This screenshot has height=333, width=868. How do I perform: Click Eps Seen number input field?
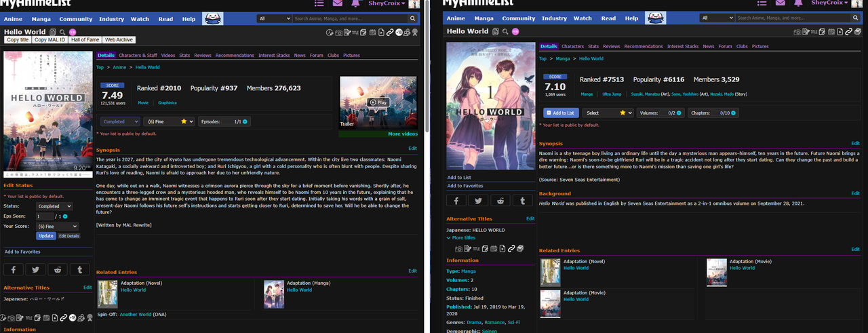[x=45, y=216]
